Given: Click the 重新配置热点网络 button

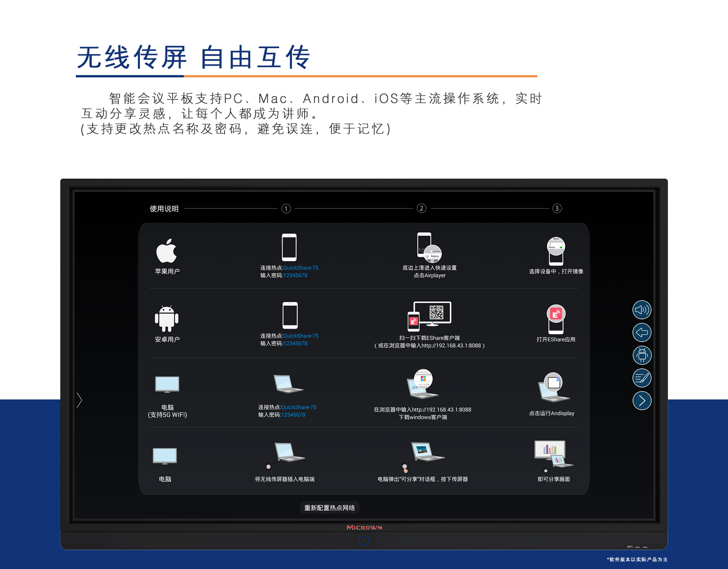Looking at the screenshot, I should (x=329, y=508).
